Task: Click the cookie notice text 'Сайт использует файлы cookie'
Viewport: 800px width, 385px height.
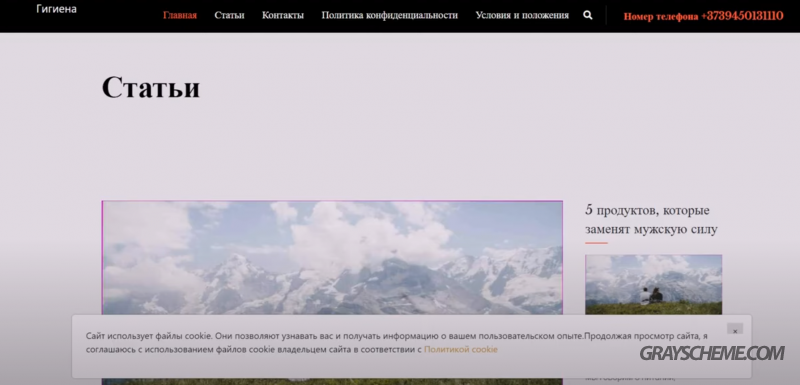Action: click(x=148, y=336)
